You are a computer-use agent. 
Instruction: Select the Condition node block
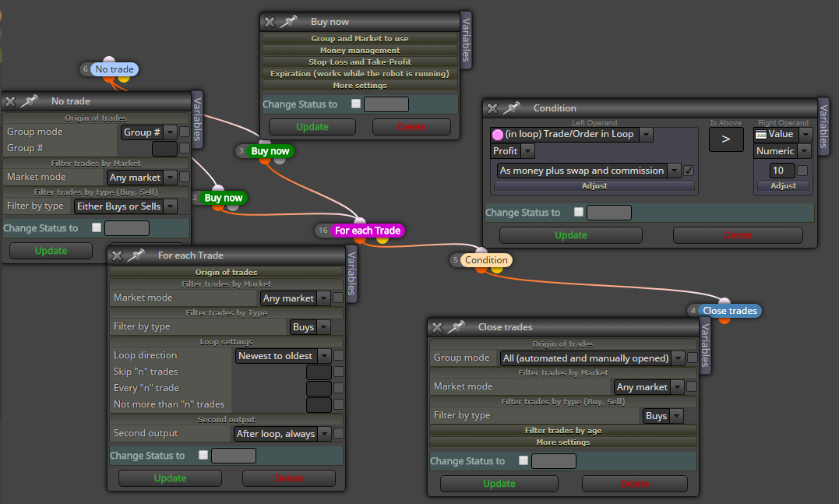[486, 260]
